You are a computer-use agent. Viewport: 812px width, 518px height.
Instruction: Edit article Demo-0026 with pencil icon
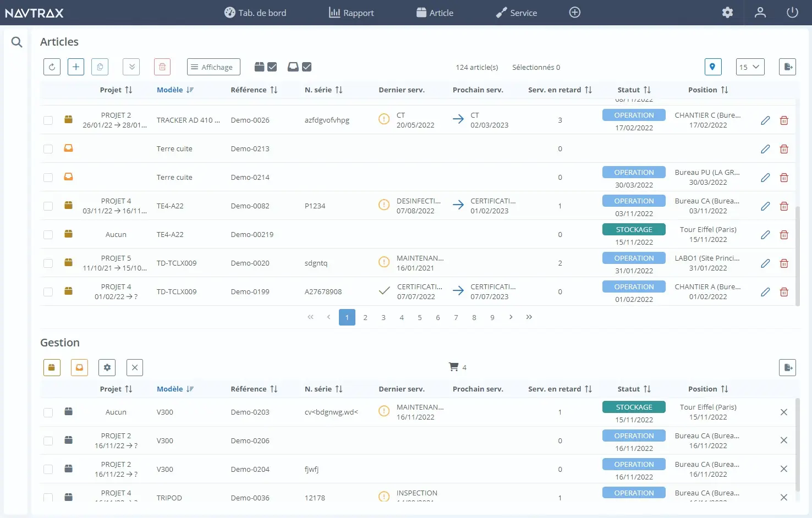point(765,120)
